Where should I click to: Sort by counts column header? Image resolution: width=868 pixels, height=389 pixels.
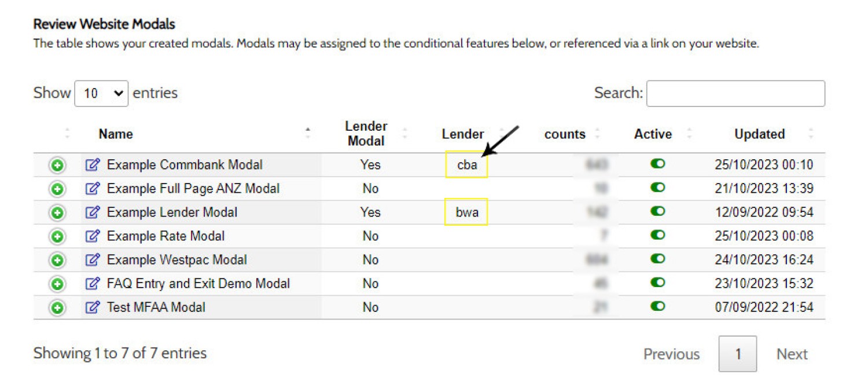(565, 134)
